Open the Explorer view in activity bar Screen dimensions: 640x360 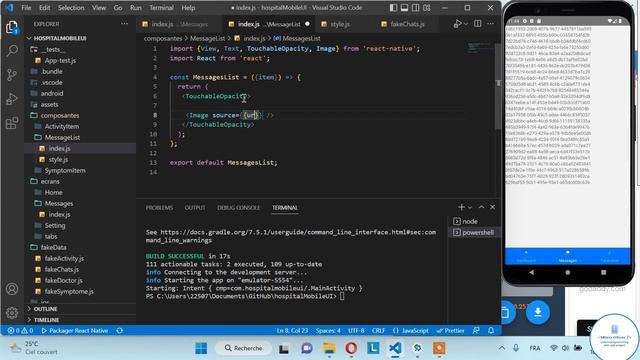click(12, 28)
